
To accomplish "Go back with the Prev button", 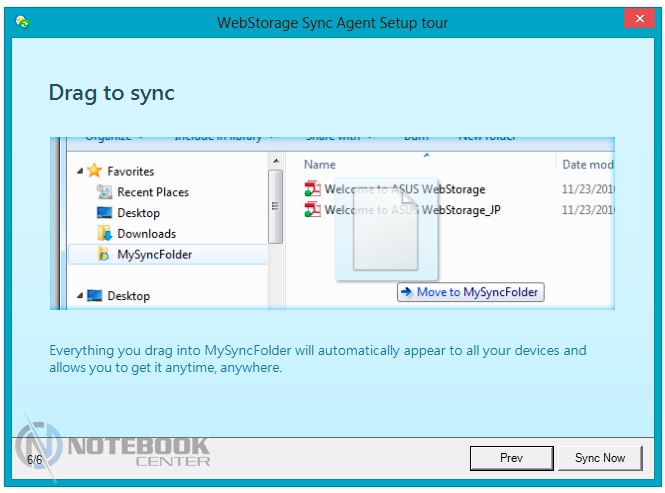I will pyautogui.click(x=511, y=458).
